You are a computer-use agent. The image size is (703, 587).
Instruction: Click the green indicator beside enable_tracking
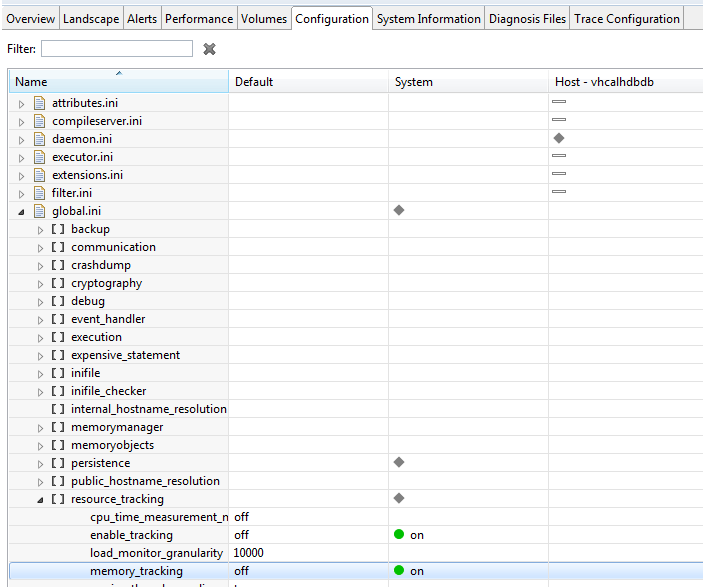click(399, 535)
